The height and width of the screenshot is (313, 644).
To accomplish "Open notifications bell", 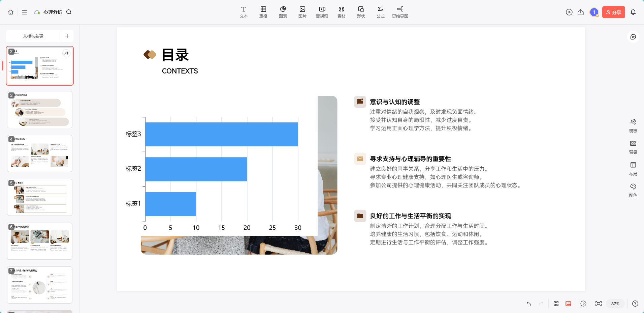I will (633, 12).
